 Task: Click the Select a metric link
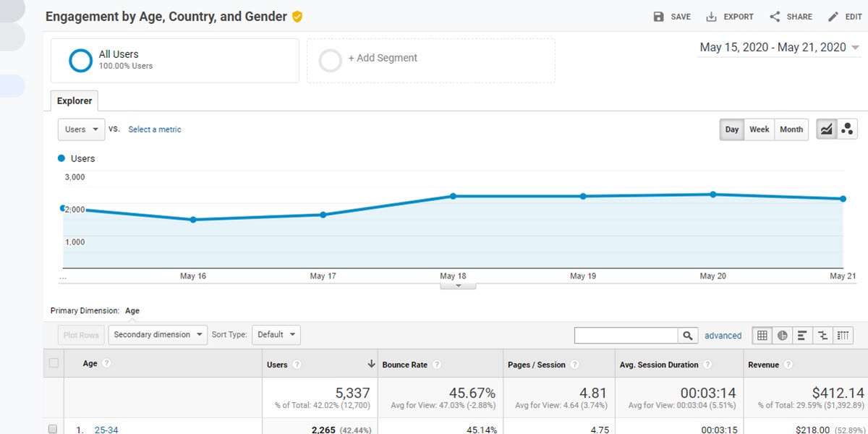point(155,129)
